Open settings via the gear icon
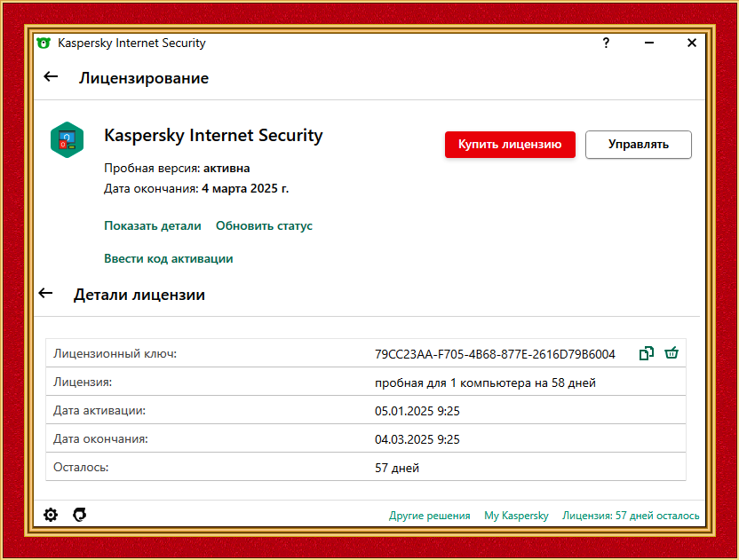The height and width of the screenshot is (560, 739). tap(51, 515)
